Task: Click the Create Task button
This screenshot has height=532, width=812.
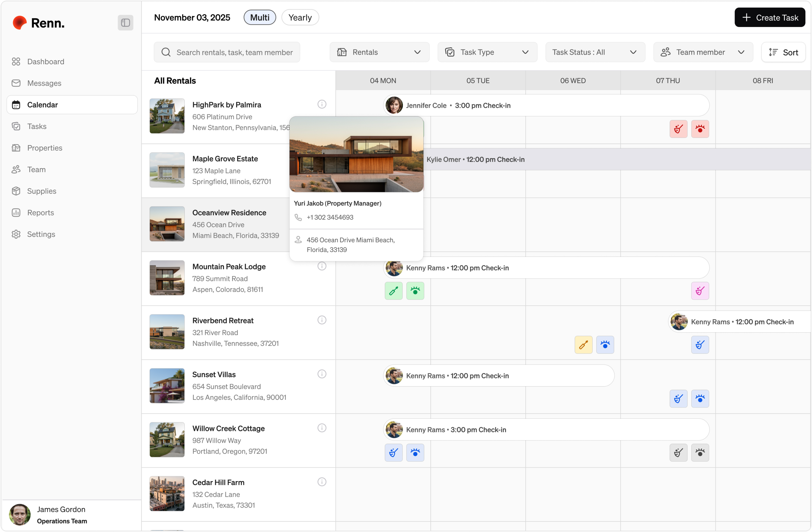Action: [770, 17]
